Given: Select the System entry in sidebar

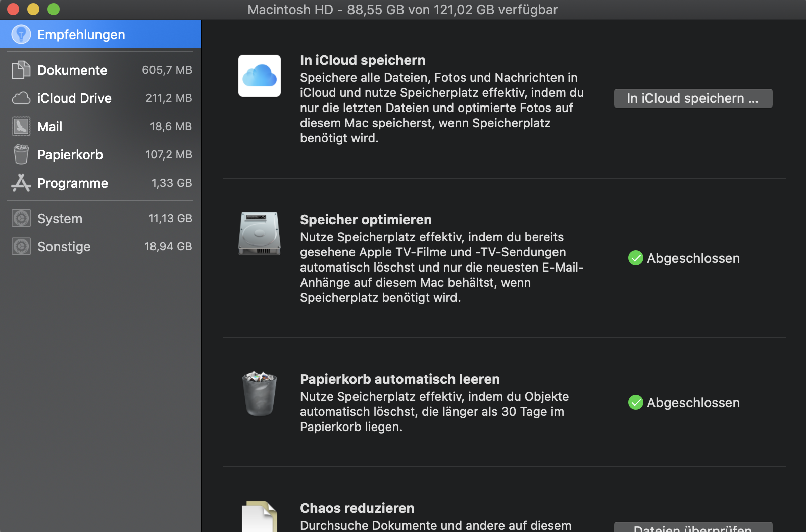Looking at the screenshot, I should tap(60, 219).
